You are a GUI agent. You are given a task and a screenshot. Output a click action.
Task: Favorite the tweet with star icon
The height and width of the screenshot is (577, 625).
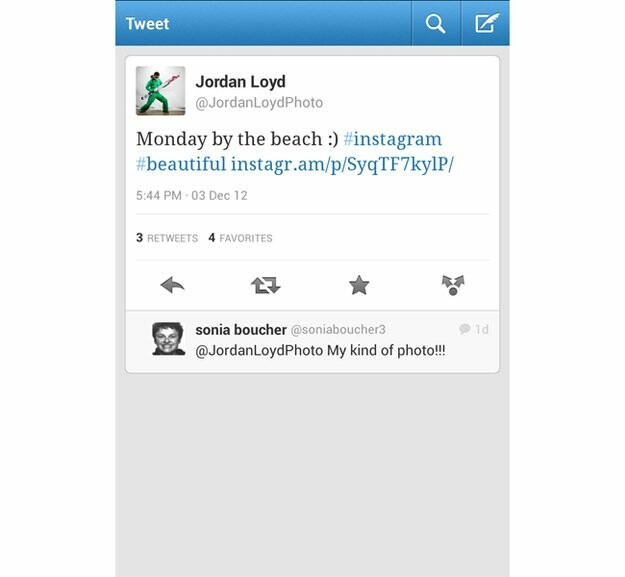point(359,285)
